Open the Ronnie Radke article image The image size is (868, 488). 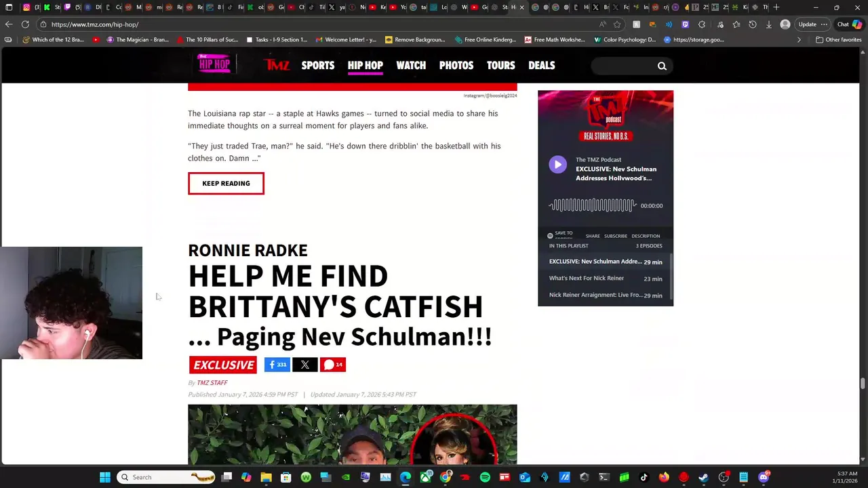coord(353,434)
